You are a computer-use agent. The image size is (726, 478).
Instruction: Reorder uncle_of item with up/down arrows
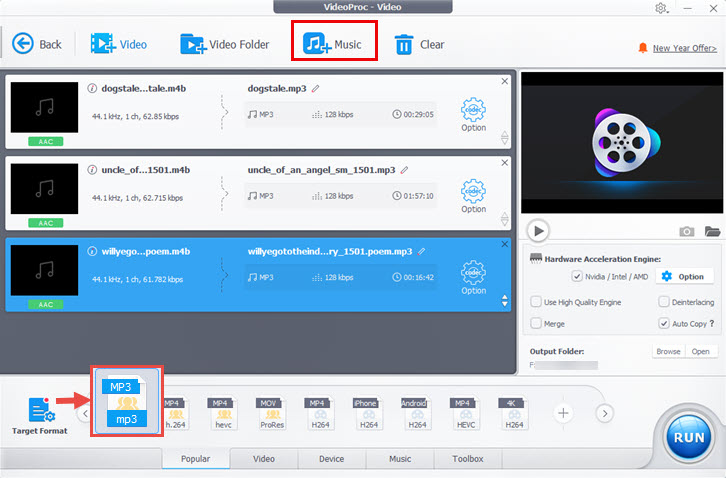coord(505,219)
